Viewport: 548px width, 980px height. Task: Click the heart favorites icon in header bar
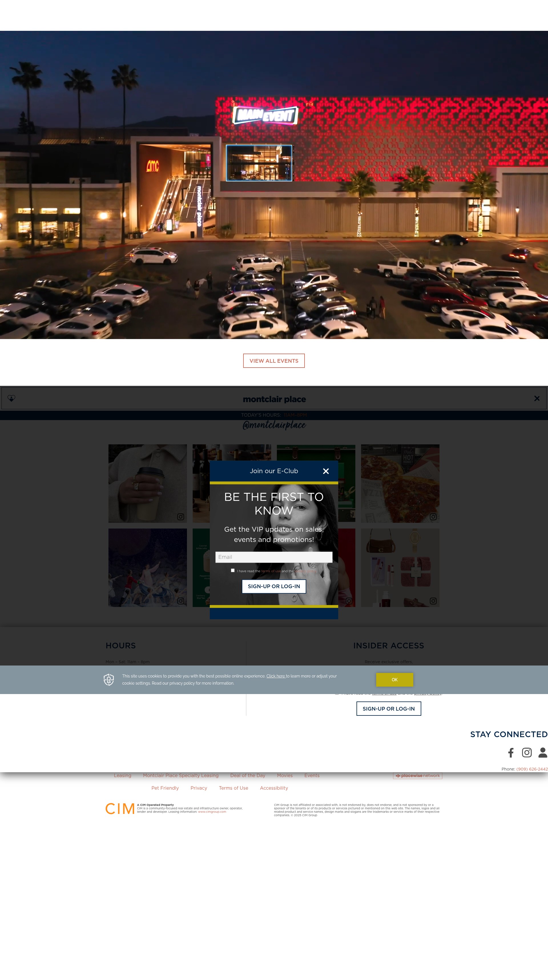pyautogui.click(x=11, y=398)
